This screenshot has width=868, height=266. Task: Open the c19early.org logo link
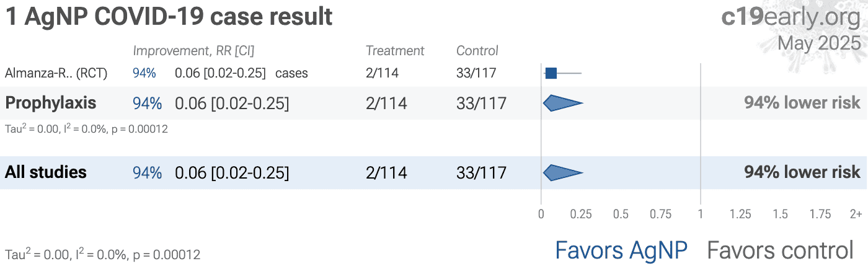tap(790, 17)
